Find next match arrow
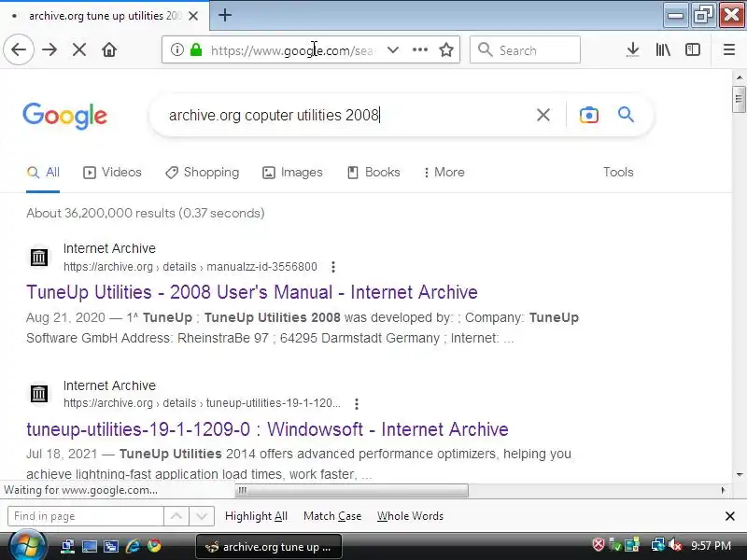The height and width of the screenshot is (560, 747). point(202,516)
